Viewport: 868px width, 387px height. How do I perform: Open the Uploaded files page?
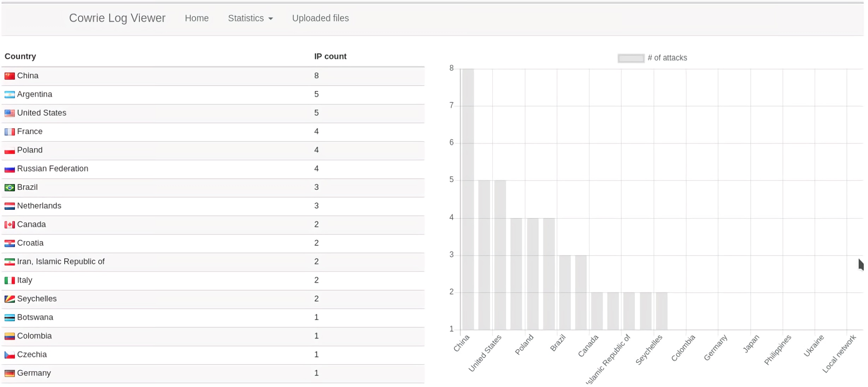320,18
